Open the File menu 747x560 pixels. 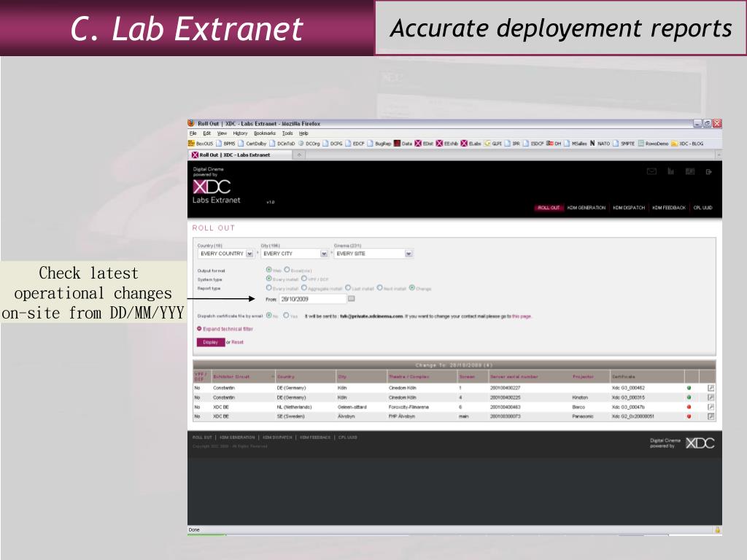(193, 133)
